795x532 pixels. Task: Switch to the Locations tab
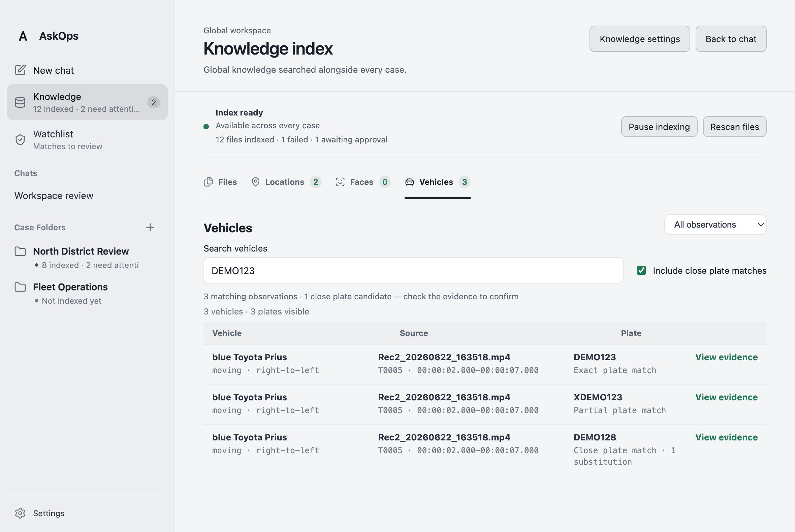[286, 182]
